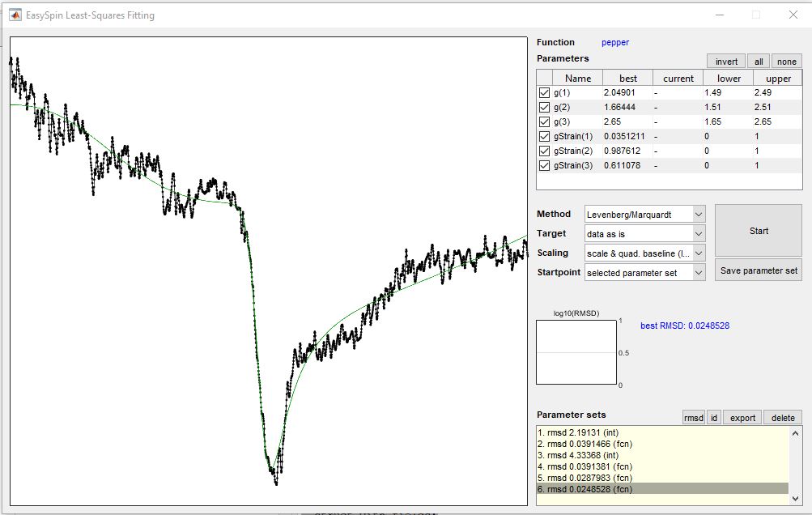Close the EasySpin Least-Squares Fitting window
The width and height of the screenshot is (812, 515).
point(793,15)
